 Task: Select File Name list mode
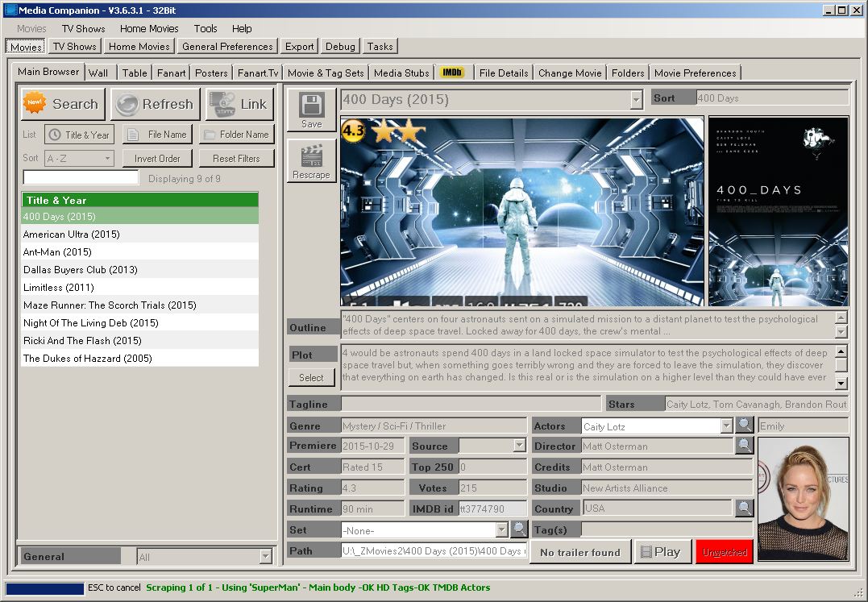pyautogui.click(x=158, y=135)
